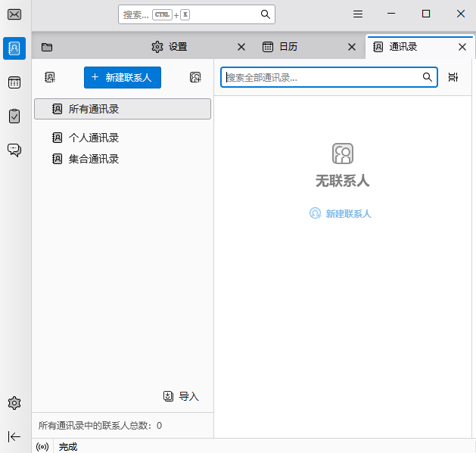Screen dimensions: 476x453
Task: Open the Mail space icon
Action: 14,14
